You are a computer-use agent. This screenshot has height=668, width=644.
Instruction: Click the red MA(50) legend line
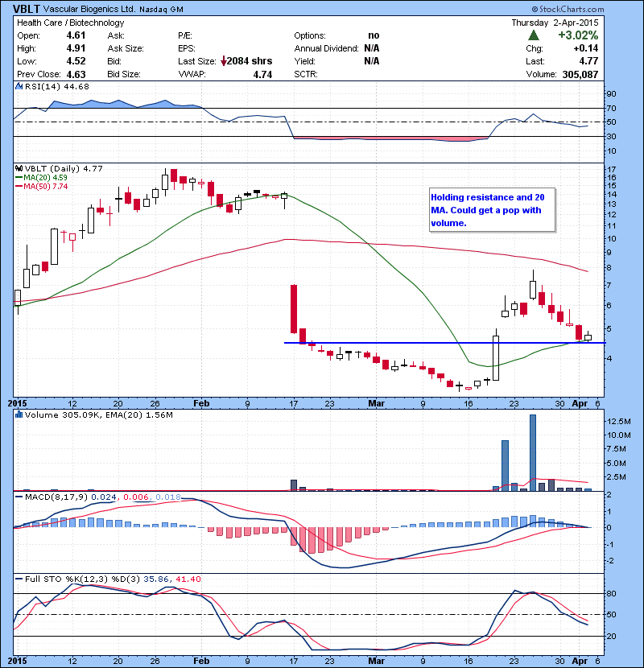pos(19,187)
